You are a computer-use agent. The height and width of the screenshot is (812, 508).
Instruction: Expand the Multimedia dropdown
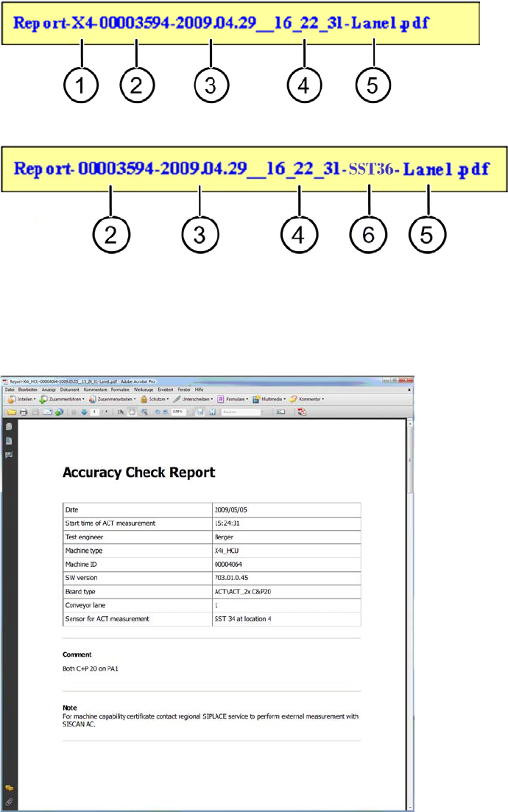(x=284, y=399)
